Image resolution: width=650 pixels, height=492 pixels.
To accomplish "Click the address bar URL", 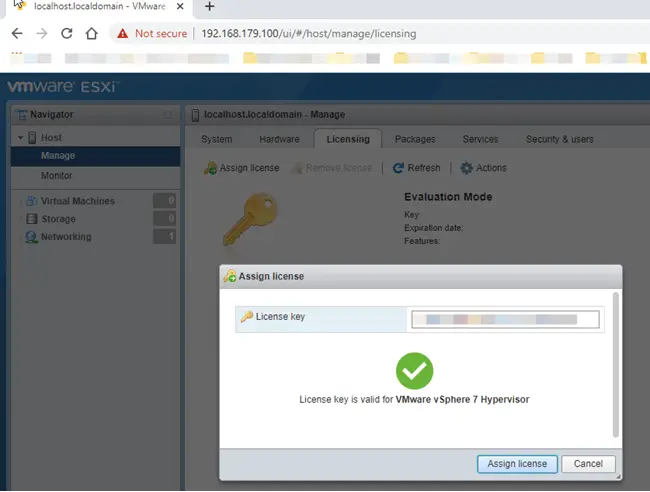I will tap(308, 34).
